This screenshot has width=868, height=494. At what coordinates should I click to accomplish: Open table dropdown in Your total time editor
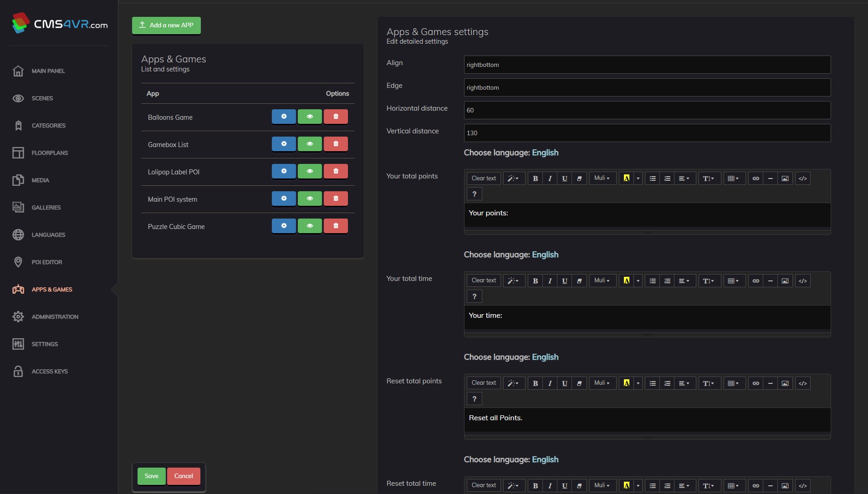[734, 281]
